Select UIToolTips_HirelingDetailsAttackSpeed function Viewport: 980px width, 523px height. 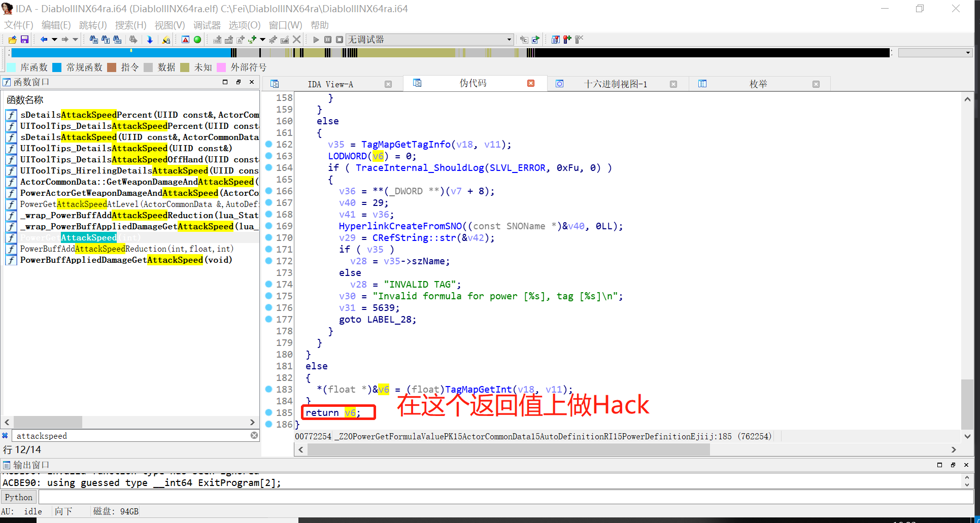(132, 170)
